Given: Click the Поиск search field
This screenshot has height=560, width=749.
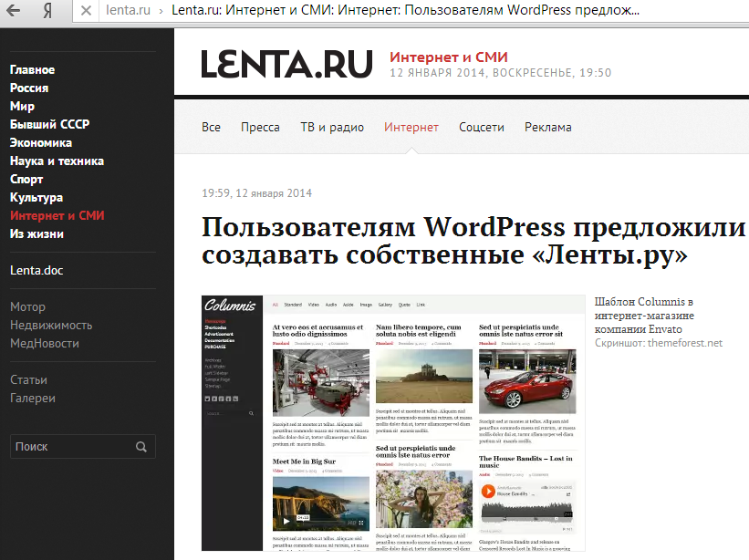Looking at the screenshot, I should pyautogui.click(x=83, y=446).
